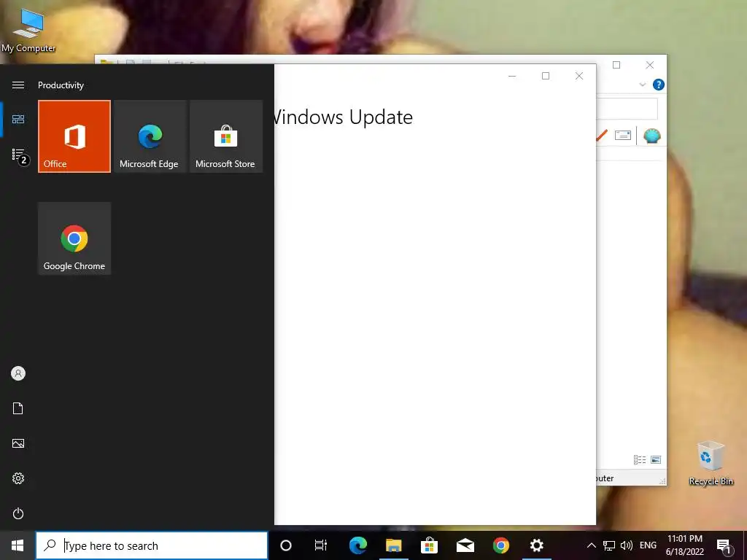The height and width of the screenshot is (560, 747).
Task: Click the Explorer window search field
Action: pyautogui.click(x=627, y=109)
